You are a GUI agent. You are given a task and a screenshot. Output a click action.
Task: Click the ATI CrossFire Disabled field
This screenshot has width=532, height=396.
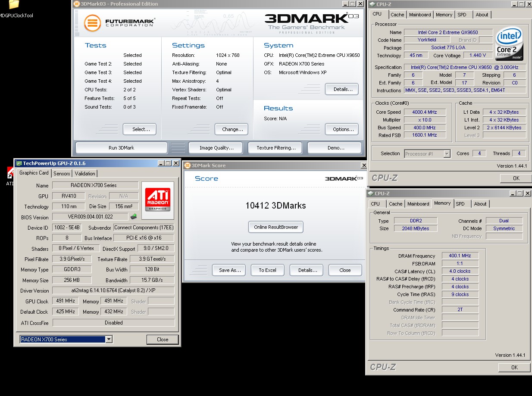[113, 322]
